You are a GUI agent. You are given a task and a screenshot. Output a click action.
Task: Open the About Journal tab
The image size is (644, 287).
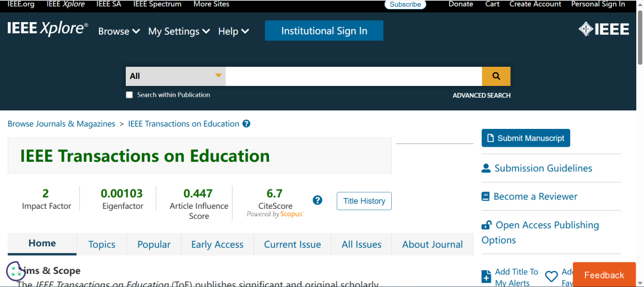(x=432, y=244)
